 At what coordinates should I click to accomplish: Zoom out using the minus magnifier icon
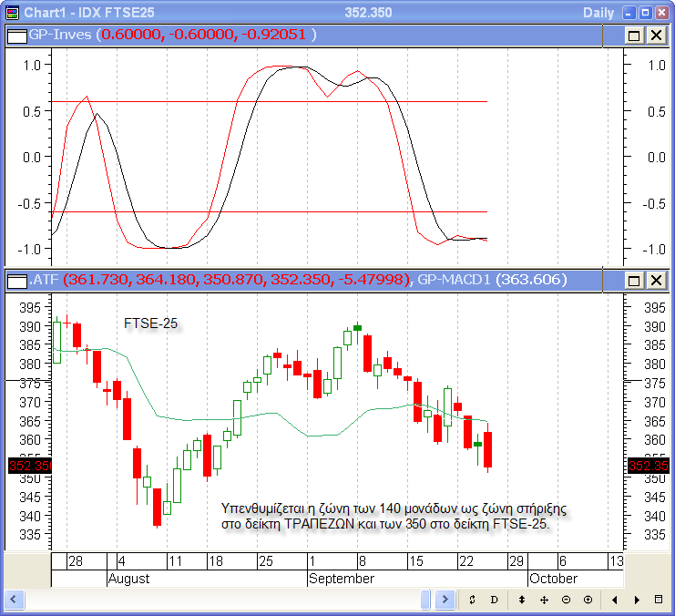[x=566, y=600]
